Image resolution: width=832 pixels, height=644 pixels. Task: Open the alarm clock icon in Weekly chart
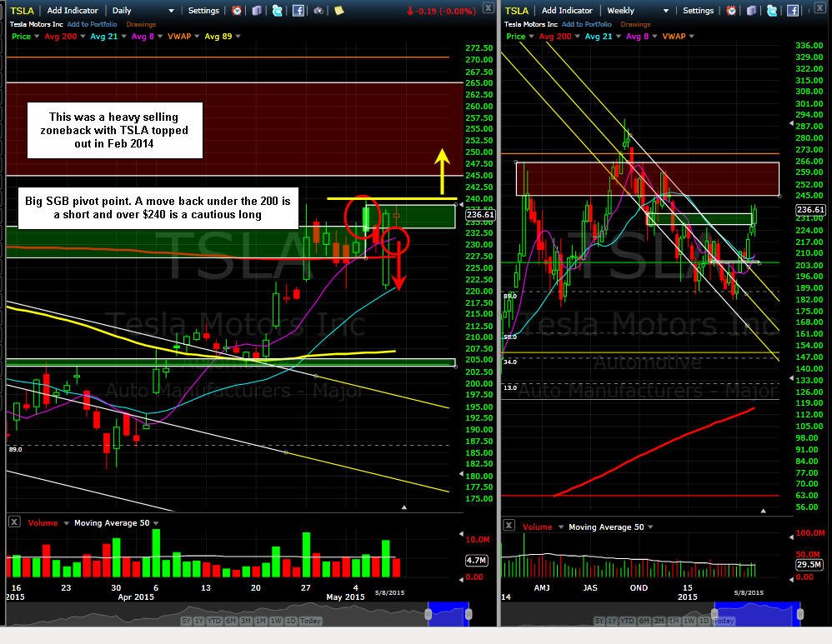coord(731,11)
